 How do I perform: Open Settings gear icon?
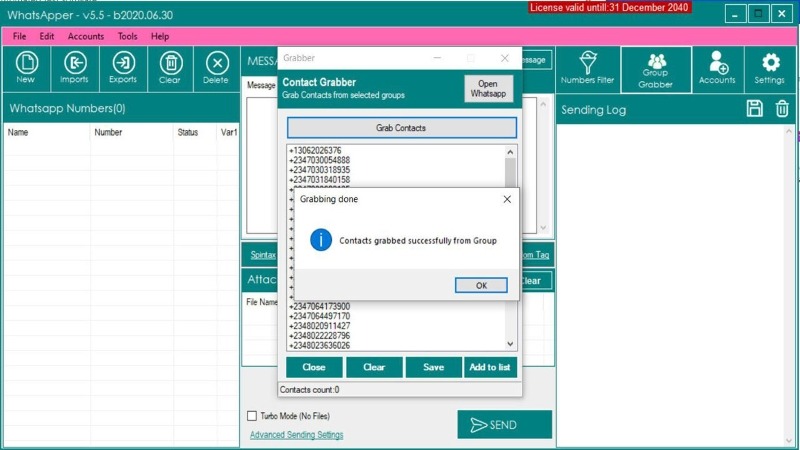tap(769, 68)
